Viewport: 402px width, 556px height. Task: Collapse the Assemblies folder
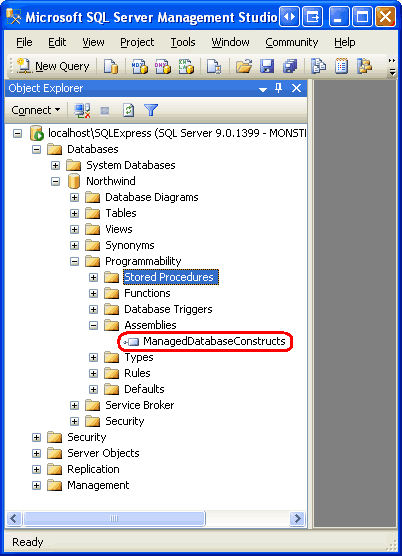[93, 325]
